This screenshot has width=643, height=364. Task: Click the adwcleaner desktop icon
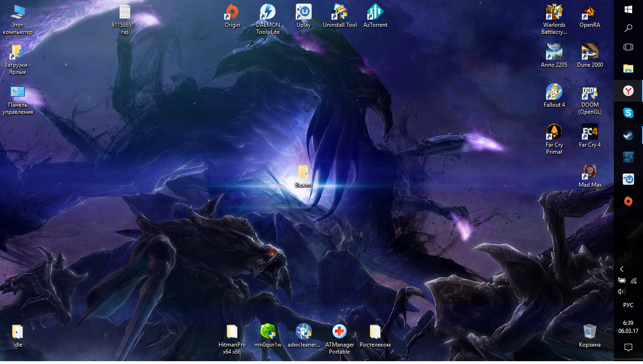tap(304, 336)
